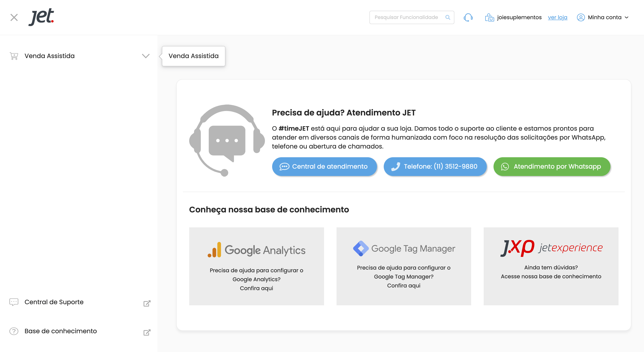Open Central de Suporte external link icon

(147, 303)
